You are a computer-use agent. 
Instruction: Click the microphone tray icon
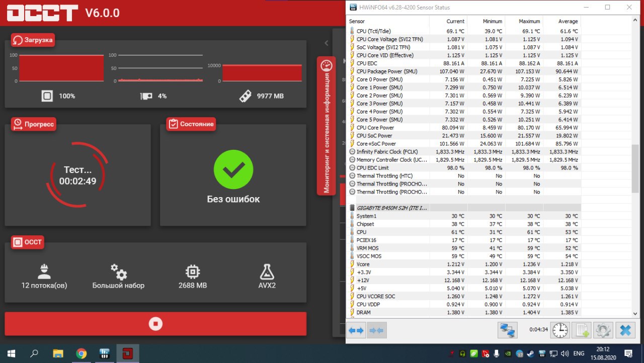497,354
